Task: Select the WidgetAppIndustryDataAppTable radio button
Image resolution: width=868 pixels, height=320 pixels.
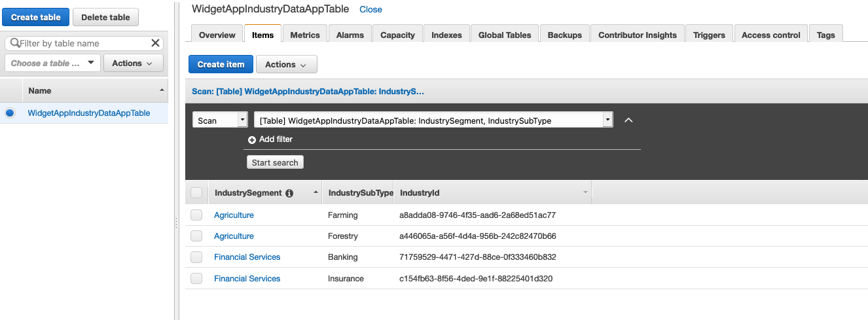Action: (10, 113)
